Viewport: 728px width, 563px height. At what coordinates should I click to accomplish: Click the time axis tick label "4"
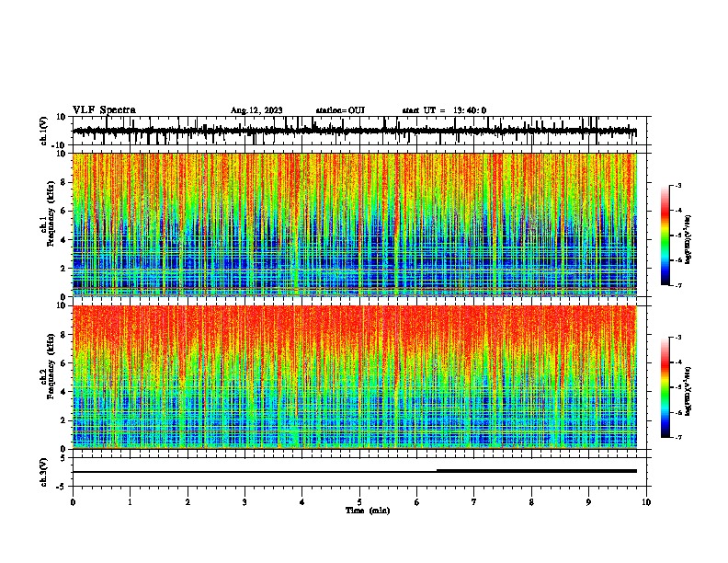302,502
